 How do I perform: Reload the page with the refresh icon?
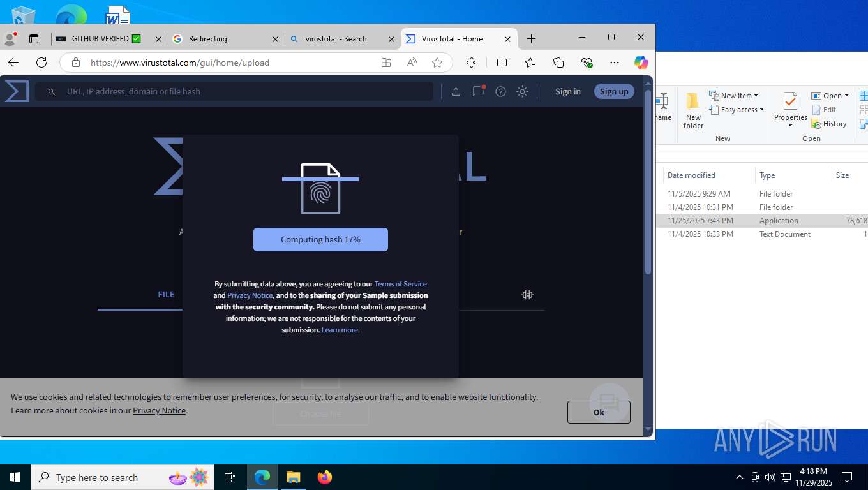click(x=41, y=63)
